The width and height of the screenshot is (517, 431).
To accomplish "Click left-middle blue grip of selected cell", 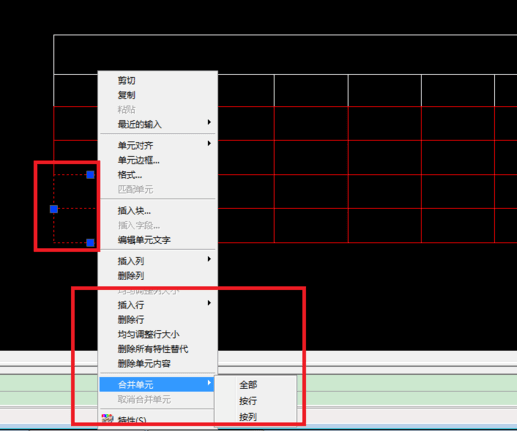I will coord(54,209).
